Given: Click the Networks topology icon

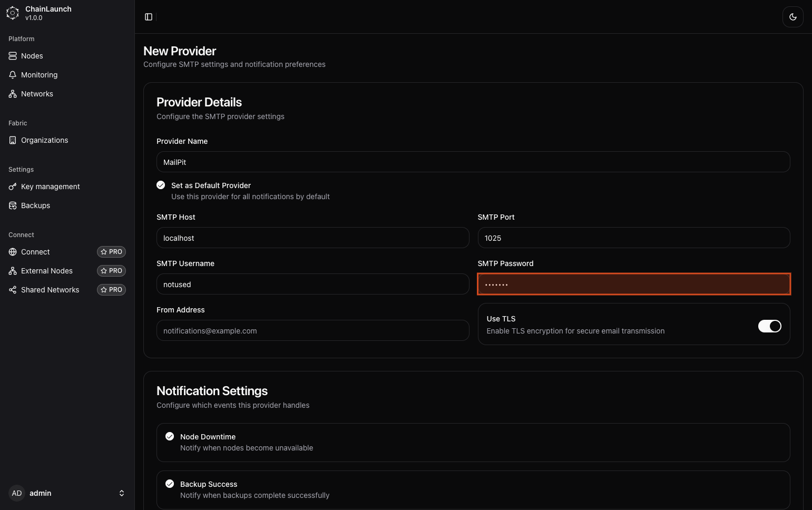Looking at the screenshot, I should [x=13, y=94].
